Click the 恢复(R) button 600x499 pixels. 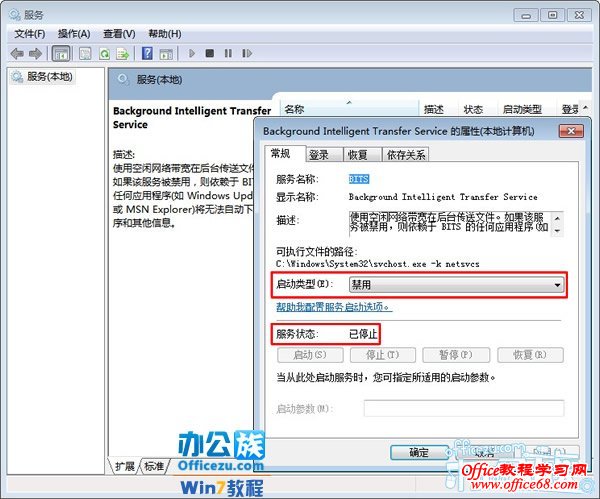(x=530, y=355)
